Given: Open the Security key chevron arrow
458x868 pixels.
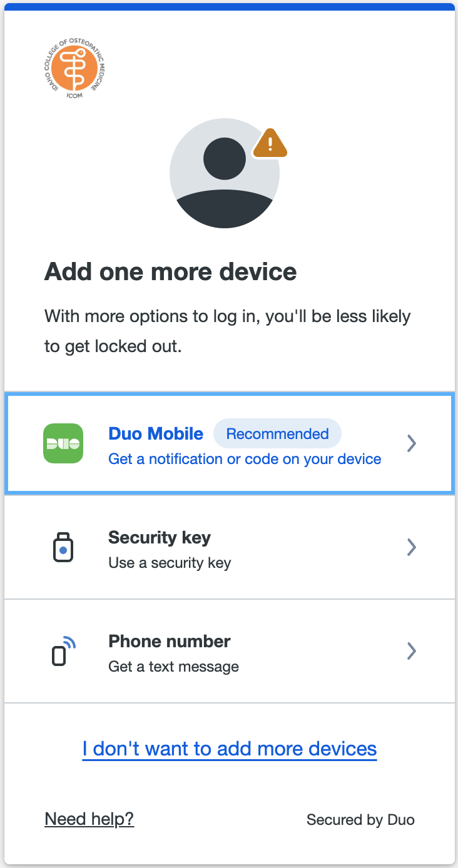Looking at the screenshot, I should point(411,547).
